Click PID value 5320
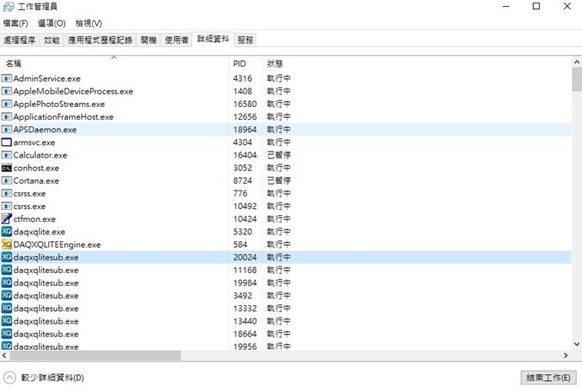This screenshot has width=582, height=392. click(x=243, y=232)
